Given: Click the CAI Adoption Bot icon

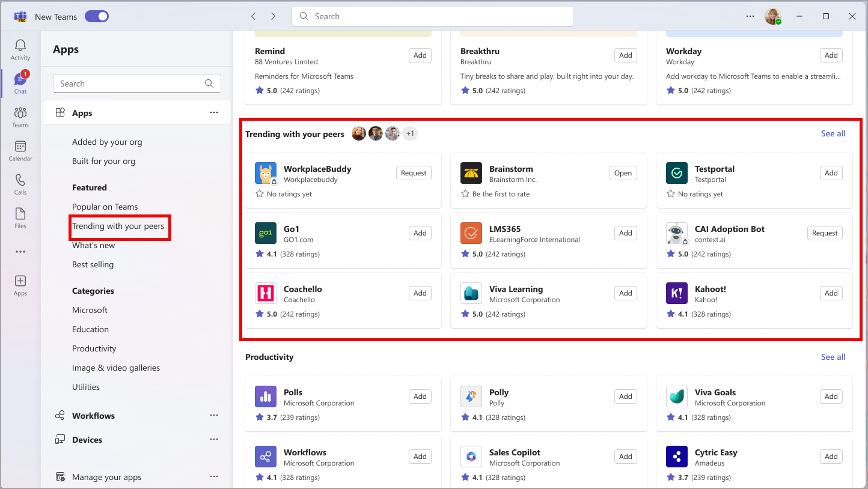Looking at the screenshot, I should click(677, 233).
